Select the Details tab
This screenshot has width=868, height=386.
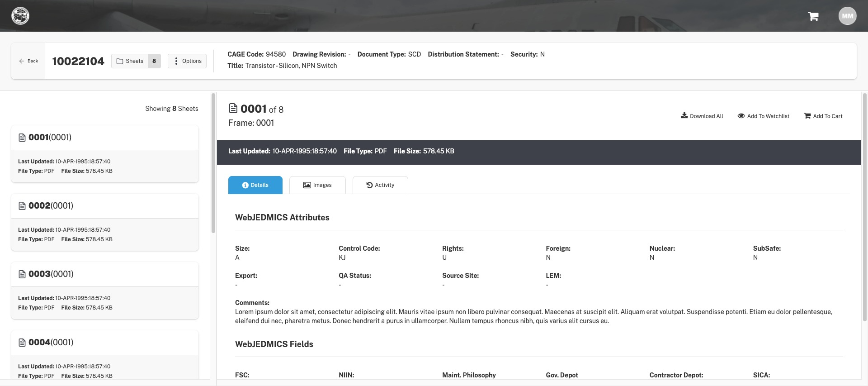[x=255, y=185]
